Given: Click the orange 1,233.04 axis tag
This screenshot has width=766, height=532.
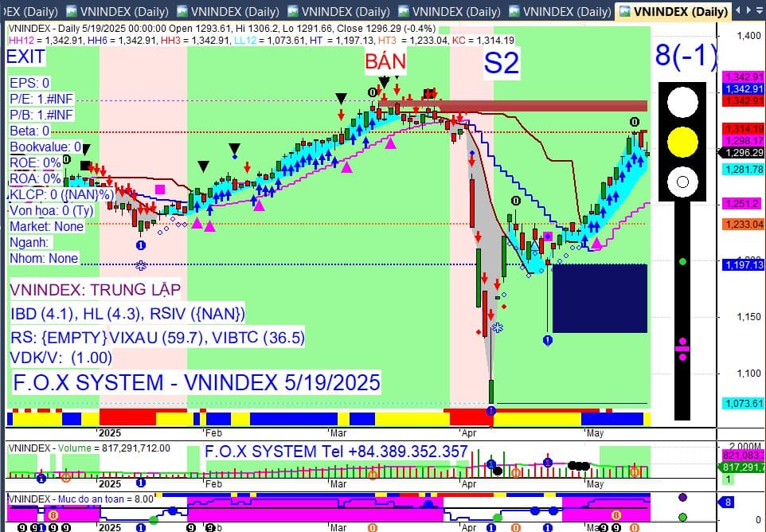Looking at the screenshot, I should tap(743, 225).
